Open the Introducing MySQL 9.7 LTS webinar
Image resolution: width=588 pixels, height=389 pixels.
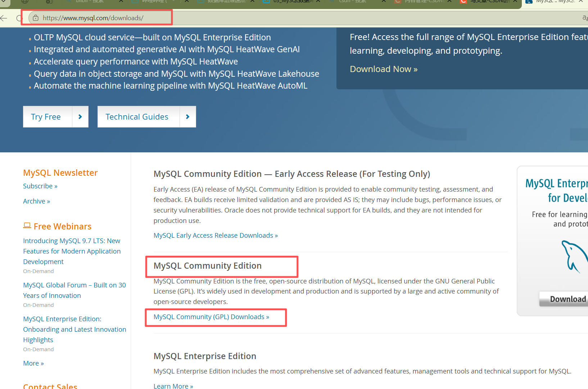click(x=72, y=251)
